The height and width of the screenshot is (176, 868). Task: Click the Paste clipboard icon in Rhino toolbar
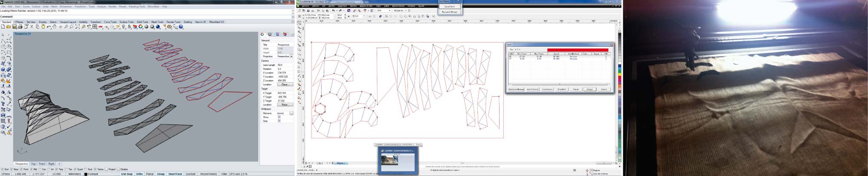43,26
